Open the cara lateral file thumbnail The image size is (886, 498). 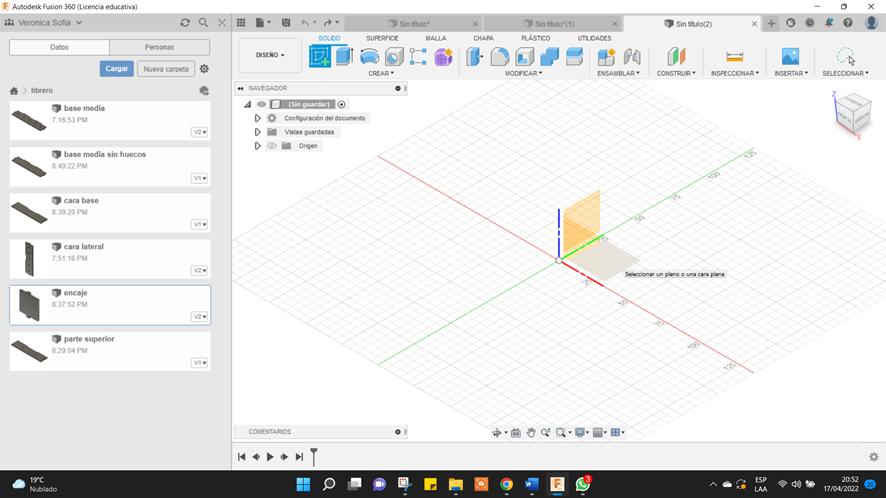click(29, 259)
